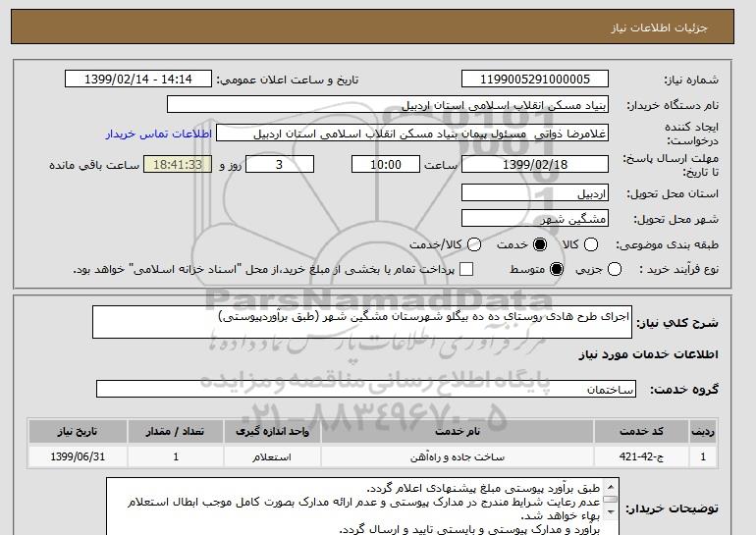The height and width of the screenshot is (535, 756).
Task: Click the ردیف column header
Action: (703, 431)
